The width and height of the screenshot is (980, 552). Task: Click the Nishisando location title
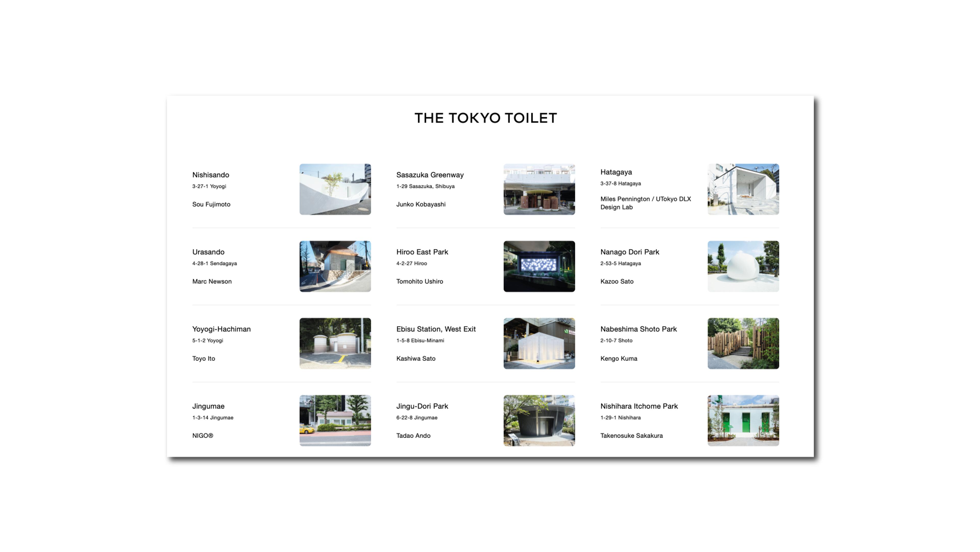(210, 175)
